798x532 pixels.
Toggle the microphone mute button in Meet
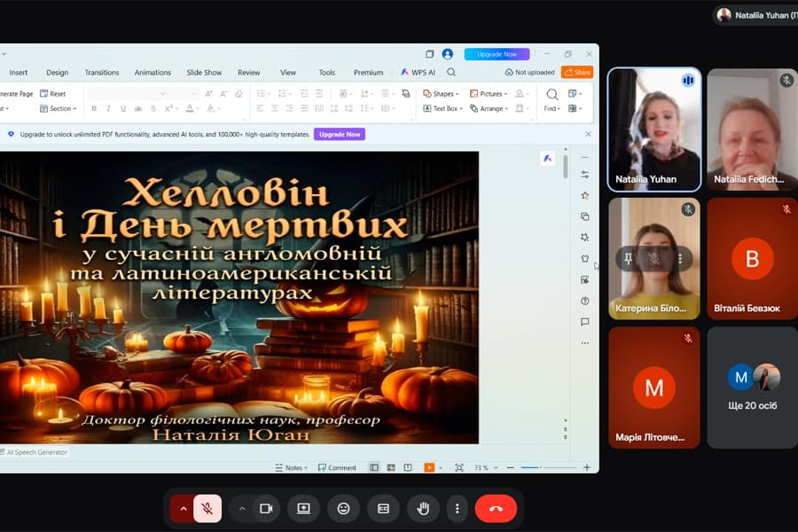coord(207,508)
